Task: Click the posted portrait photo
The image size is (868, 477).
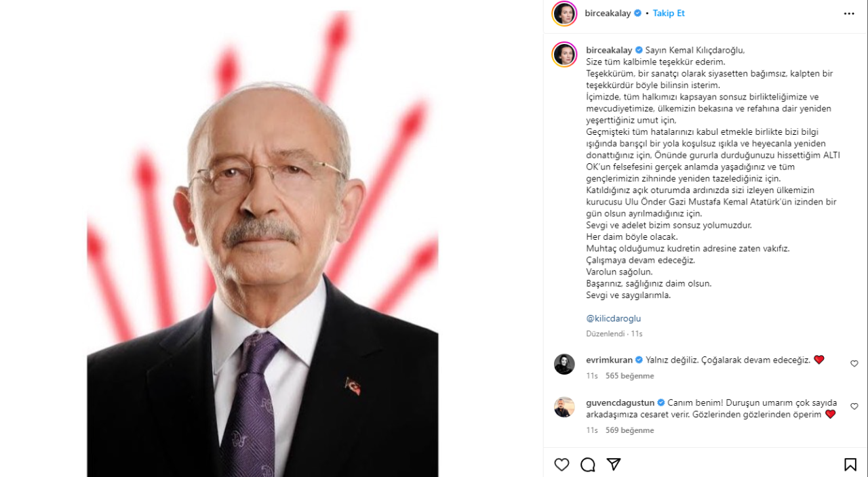Action: click(262, 244)
